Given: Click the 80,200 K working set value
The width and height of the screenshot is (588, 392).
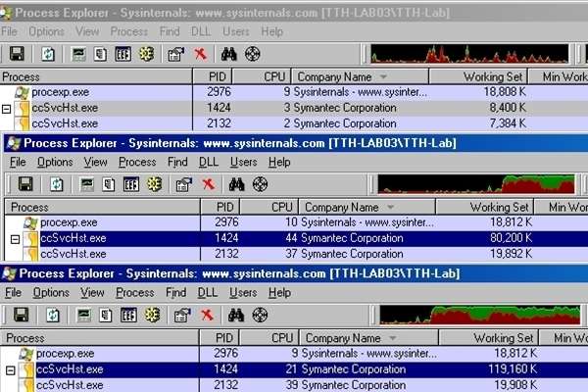Looking at the screenshot, I should [x=511, y=238].
